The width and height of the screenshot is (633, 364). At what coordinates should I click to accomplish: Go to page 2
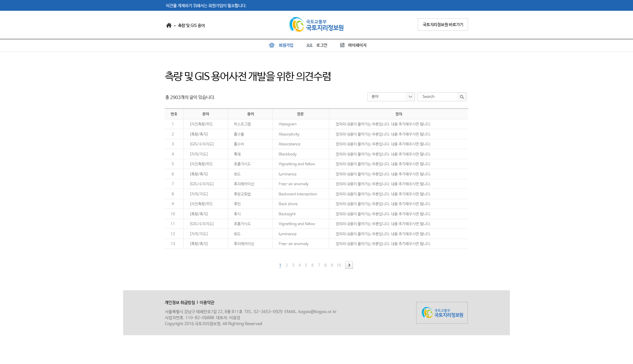(x=286, y=265)
